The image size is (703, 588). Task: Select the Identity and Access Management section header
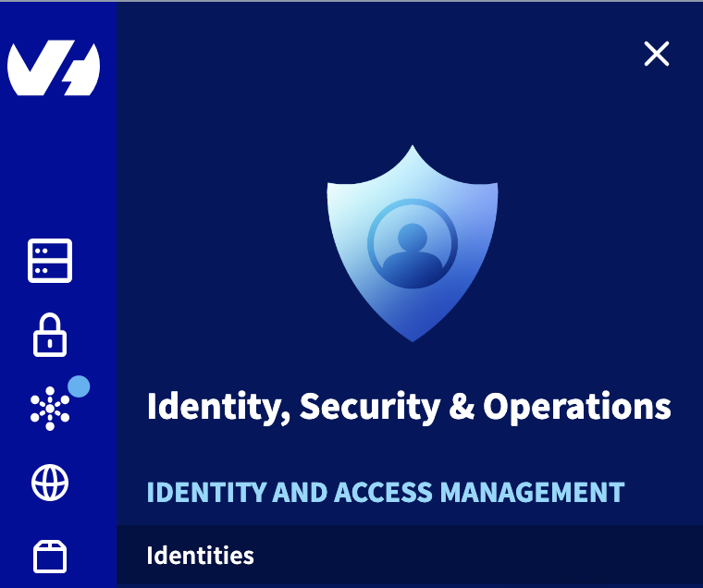(386, 492)
